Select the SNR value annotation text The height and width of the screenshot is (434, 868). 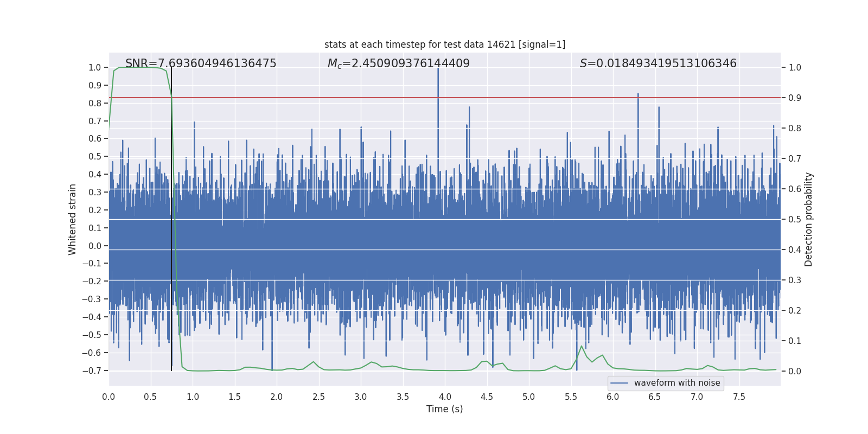click(x=201, y=63)
